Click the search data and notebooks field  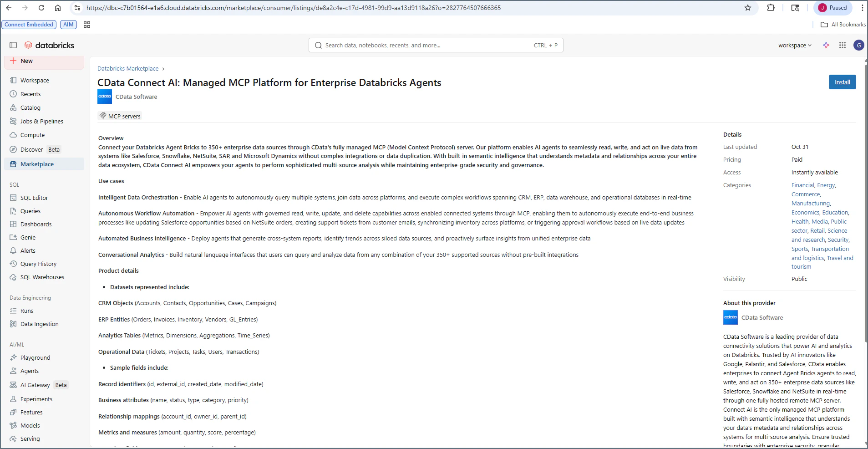coord(436,45)
